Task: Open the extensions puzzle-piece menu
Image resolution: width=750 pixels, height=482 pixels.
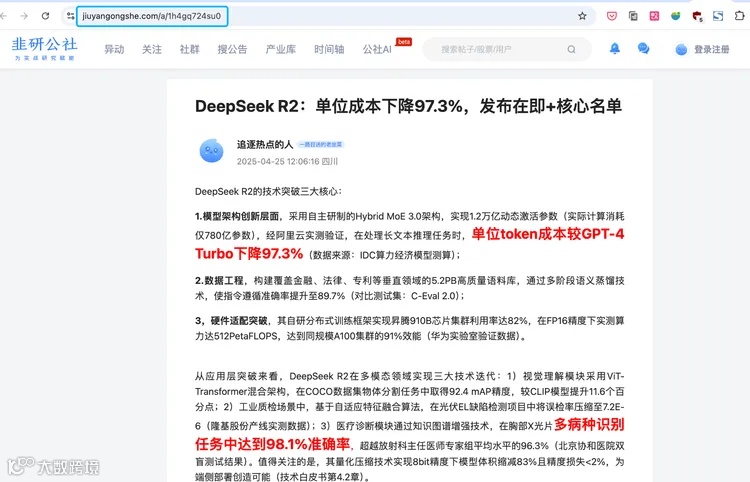Action: tap(739, 16)
